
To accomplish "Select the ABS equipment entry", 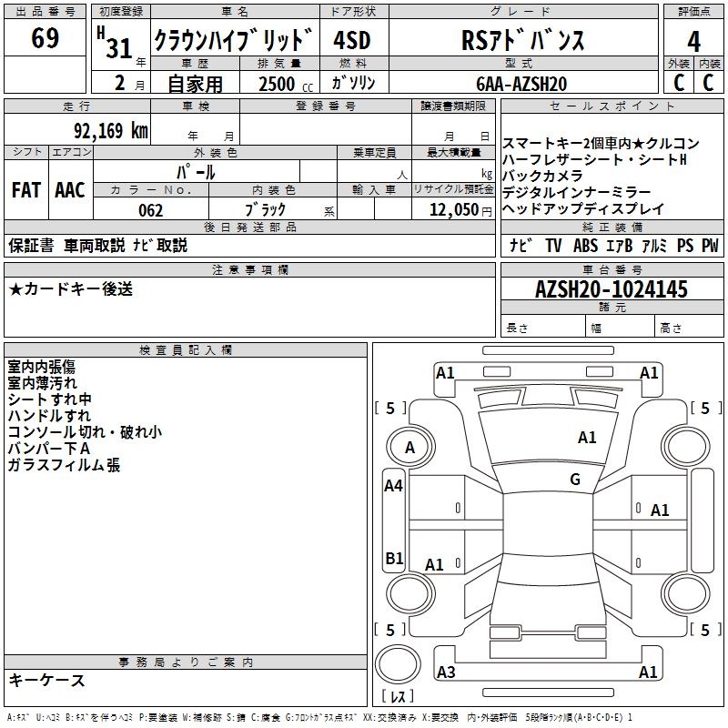I will point(585,245).
